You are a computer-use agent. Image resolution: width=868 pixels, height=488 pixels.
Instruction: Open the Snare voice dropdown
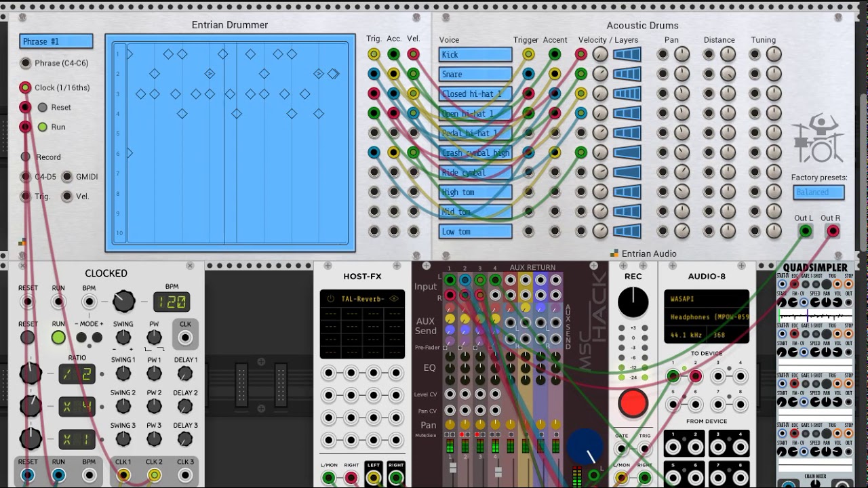(475, 74)
